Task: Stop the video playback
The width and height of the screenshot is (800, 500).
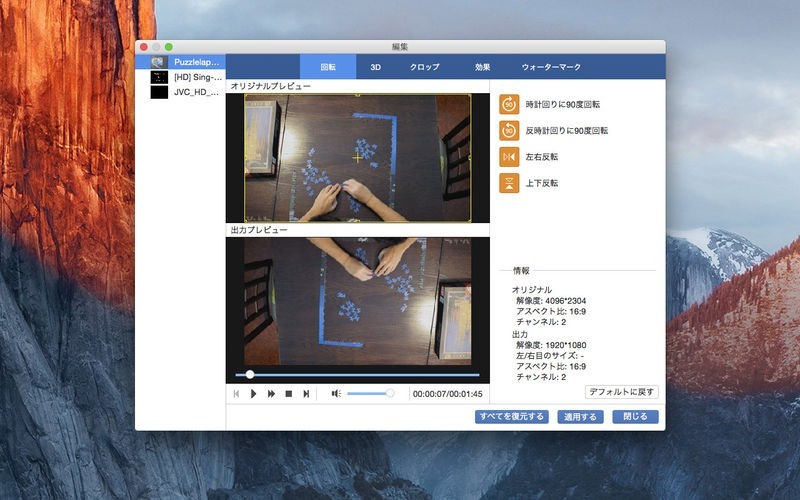Action: click(x=288, y=394)
